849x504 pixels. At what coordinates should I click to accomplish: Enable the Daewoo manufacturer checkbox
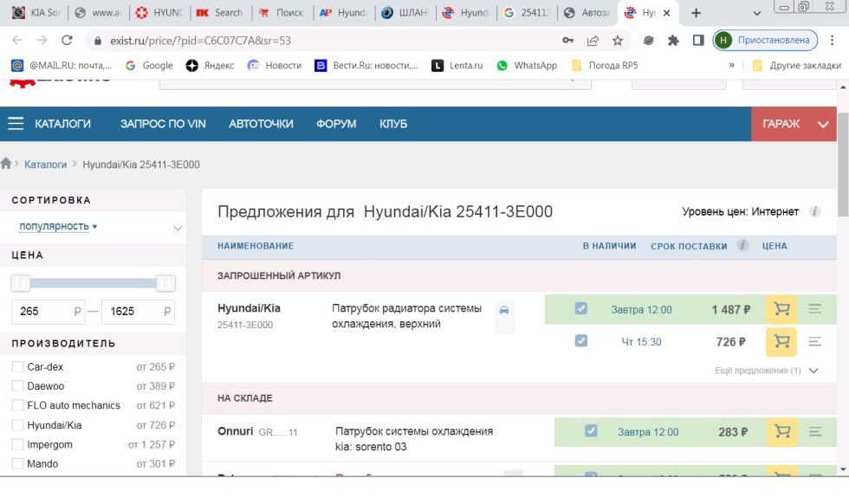point(18,386)
